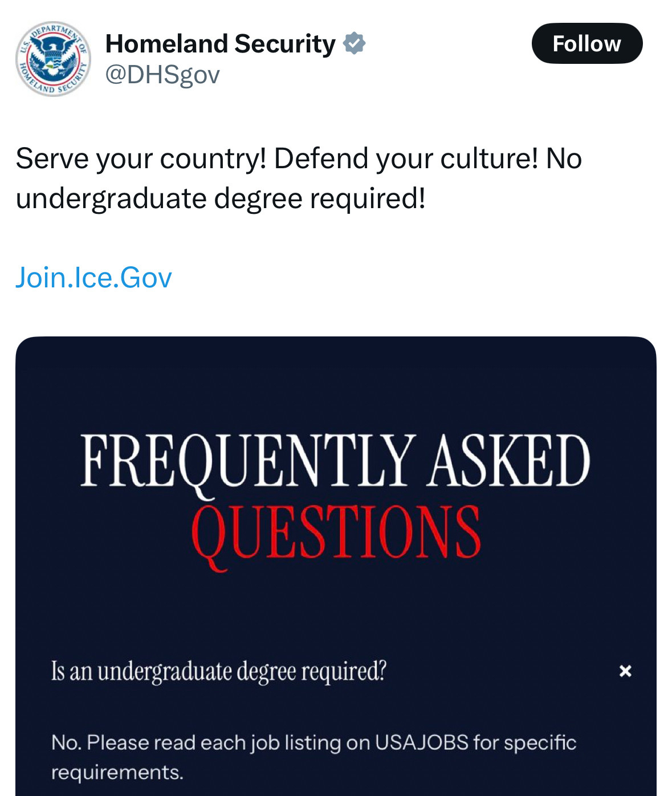Open the Homeland Security display name

point(221,44)
